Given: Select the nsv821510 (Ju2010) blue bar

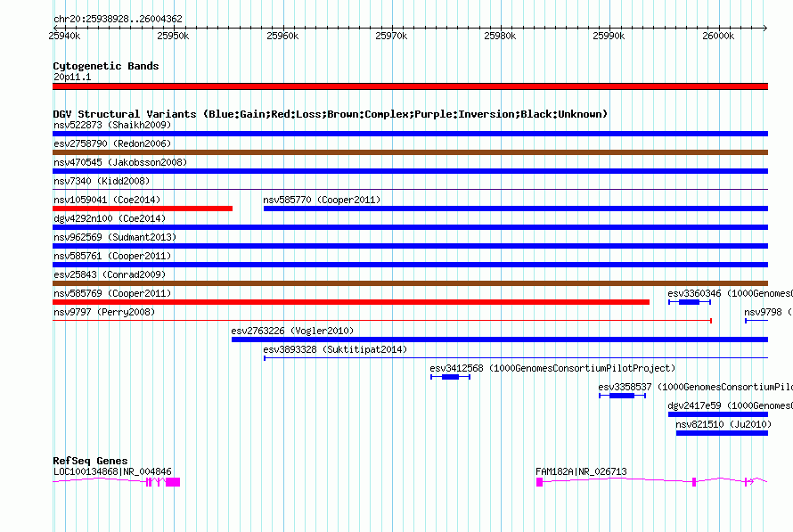Looking at the screenshot, I should pyautogui.click(x=723, y=433).
